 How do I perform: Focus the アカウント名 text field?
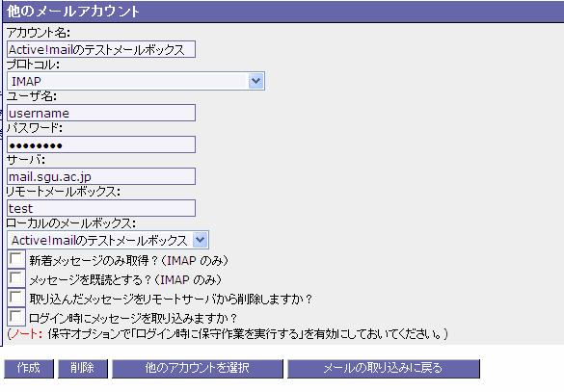(x=101, y=49)
